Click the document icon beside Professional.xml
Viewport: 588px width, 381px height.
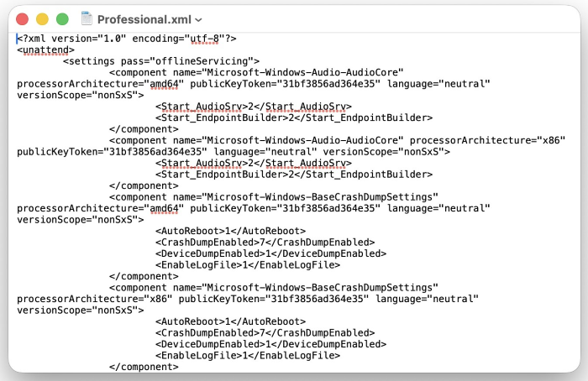(87, 18)
